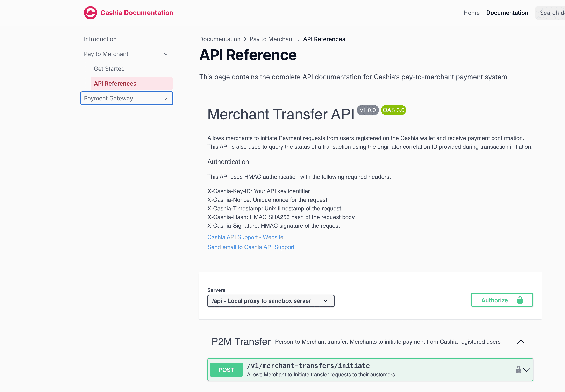Select Home in the top navigation
Screen dimensions: 565x392
pos(471,13)
